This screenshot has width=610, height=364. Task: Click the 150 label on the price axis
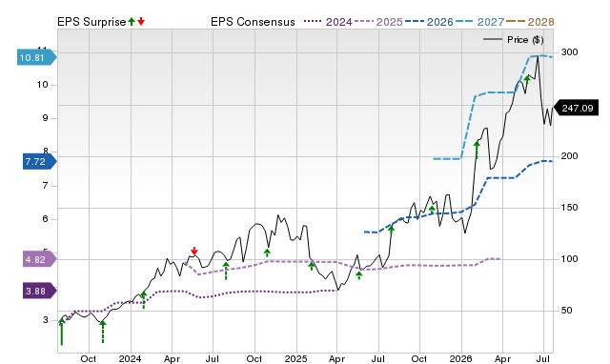[570, 208]
